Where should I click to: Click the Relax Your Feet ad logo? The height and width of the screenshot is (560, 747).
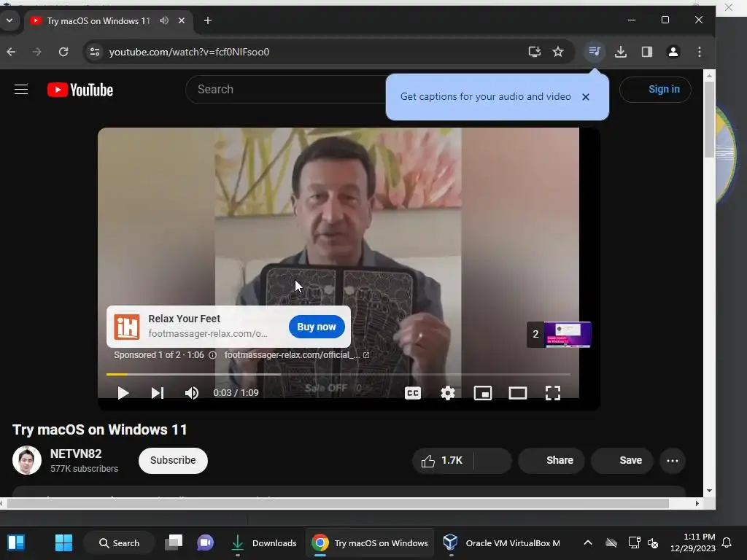(127, 327)
